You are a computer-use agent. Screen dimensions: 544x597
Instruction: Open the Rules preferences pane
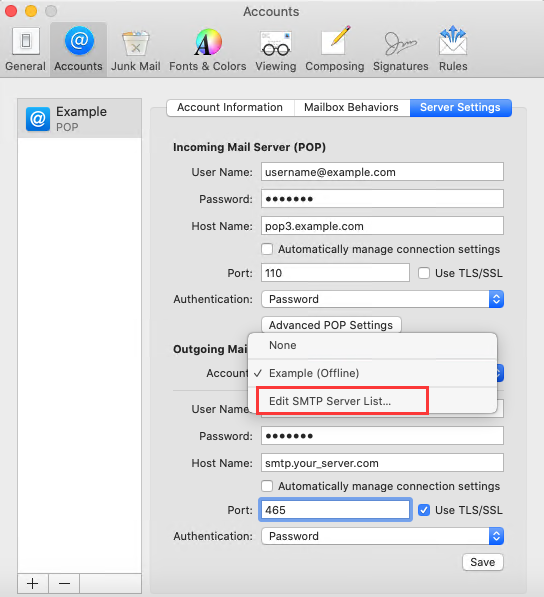point(453,49)
